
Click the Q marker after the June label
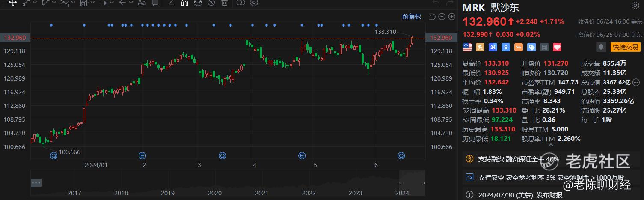pos(401,155)
